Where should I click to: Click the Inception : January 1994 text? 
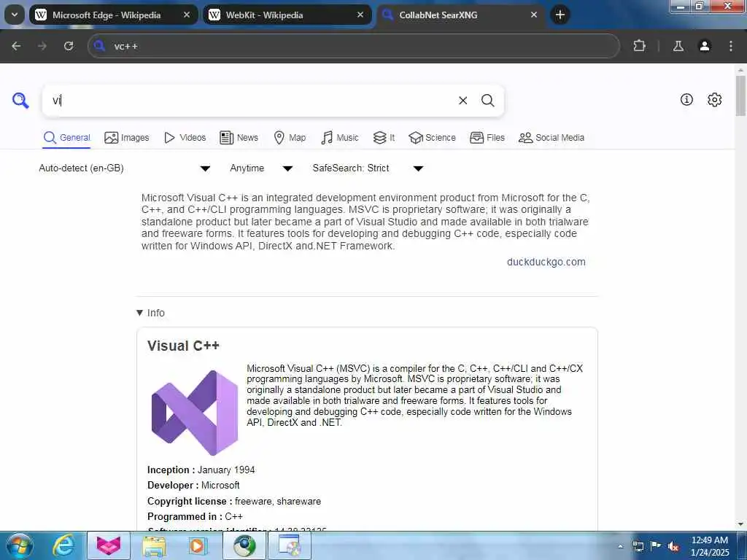[x=201, y=470]
